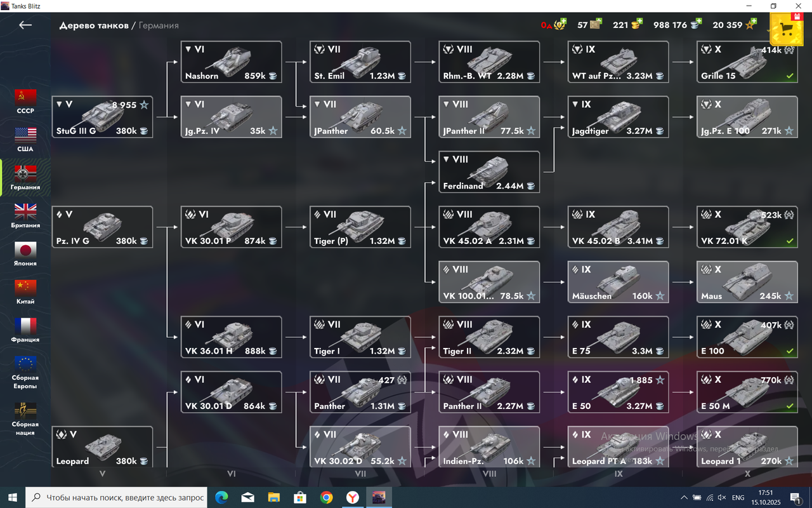
Task: Go back using the arrow icon
Action: coord(25,25)
